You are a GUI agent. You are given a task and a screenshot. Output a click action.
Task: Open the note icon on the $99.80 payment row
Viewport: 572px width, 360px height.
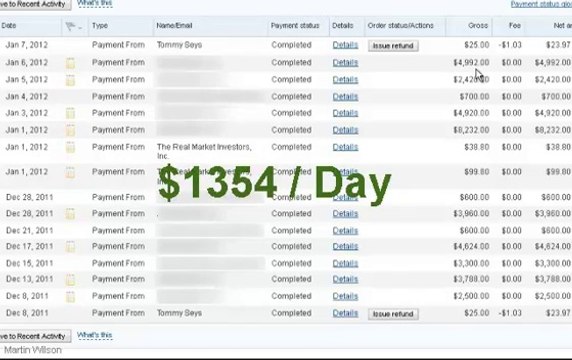(x=70, y=172)
